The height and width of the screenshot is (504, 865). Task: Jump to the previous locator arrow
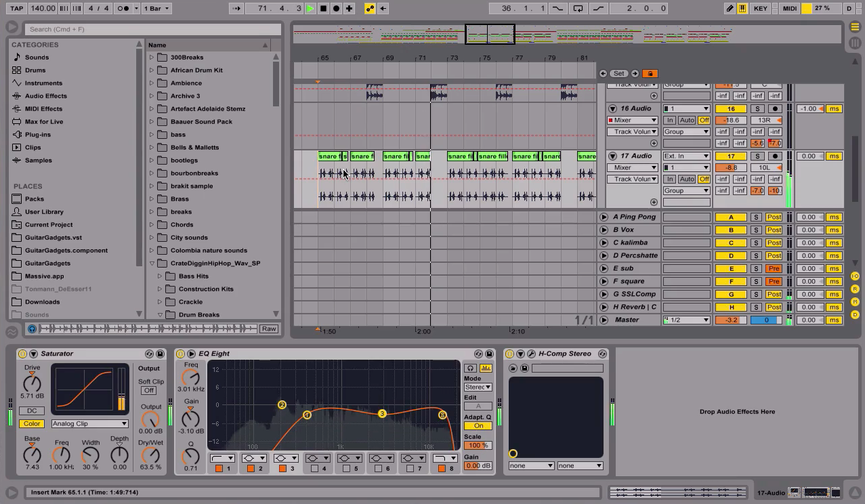coord(603,73)
